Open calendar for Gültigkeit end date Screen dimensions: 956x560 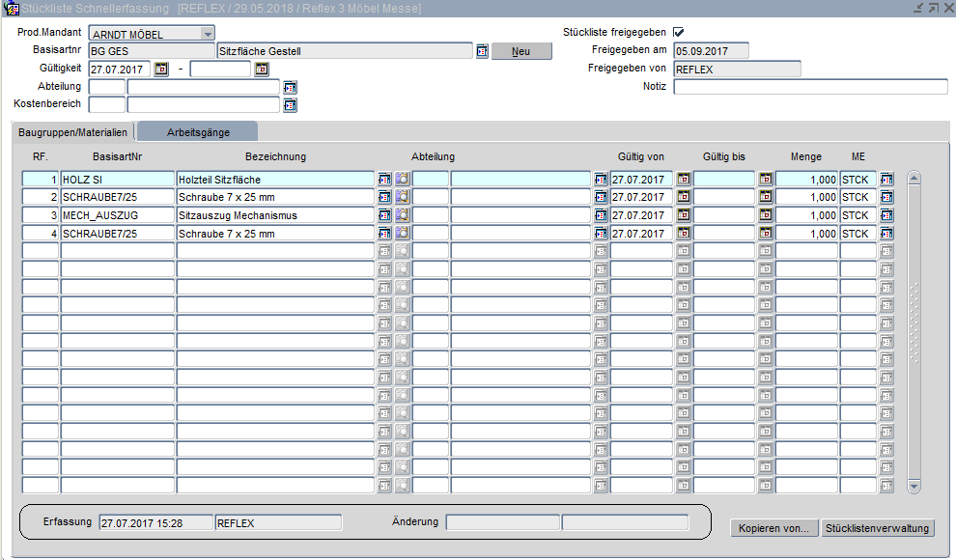(x=260, y=70)
